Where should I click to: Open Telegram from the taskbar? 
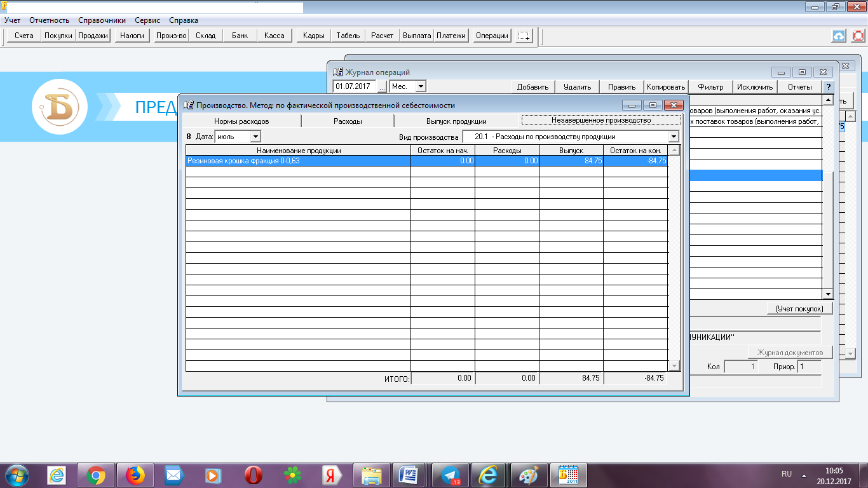[451, 475]
